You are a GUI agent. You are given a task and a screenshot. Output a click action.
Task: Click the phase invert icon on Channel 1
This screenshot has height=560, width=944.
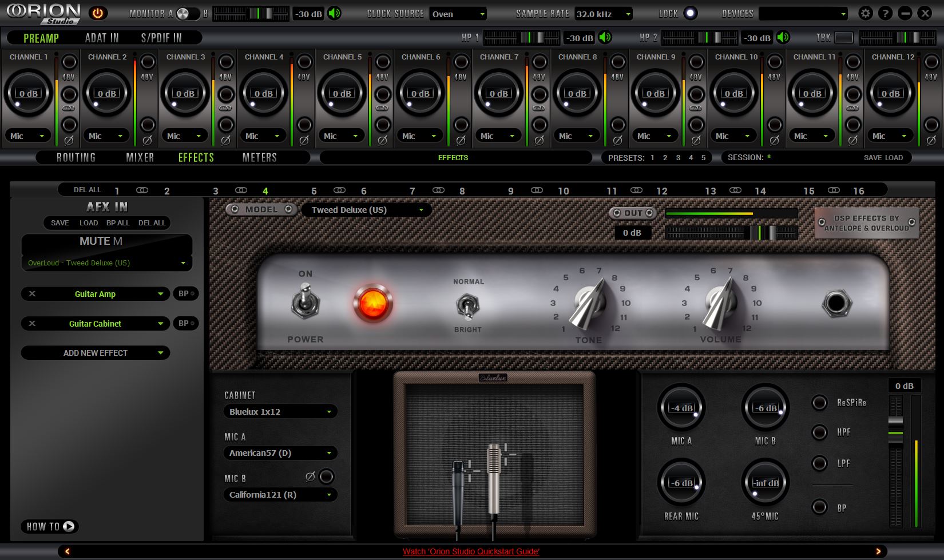tap(70, 139)
